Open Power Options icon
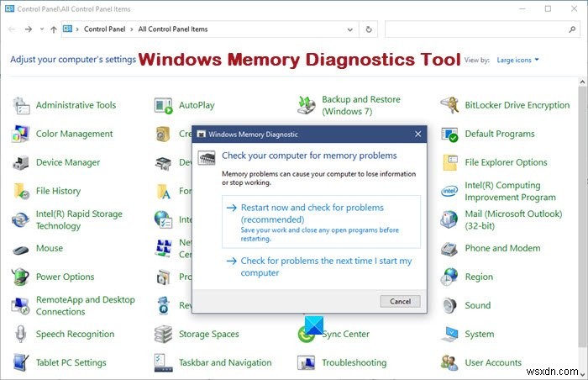 click(x=21, y=277)
